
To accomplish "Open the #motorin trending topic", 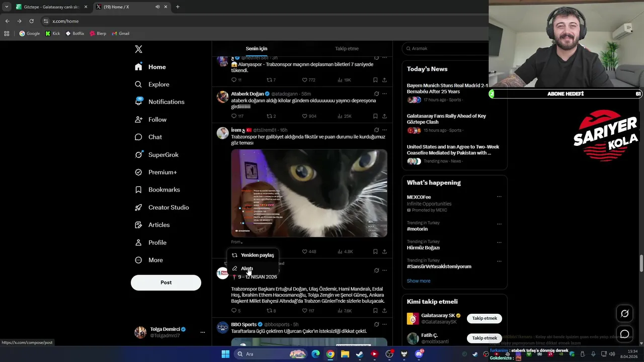I will [x=417, y=229].
